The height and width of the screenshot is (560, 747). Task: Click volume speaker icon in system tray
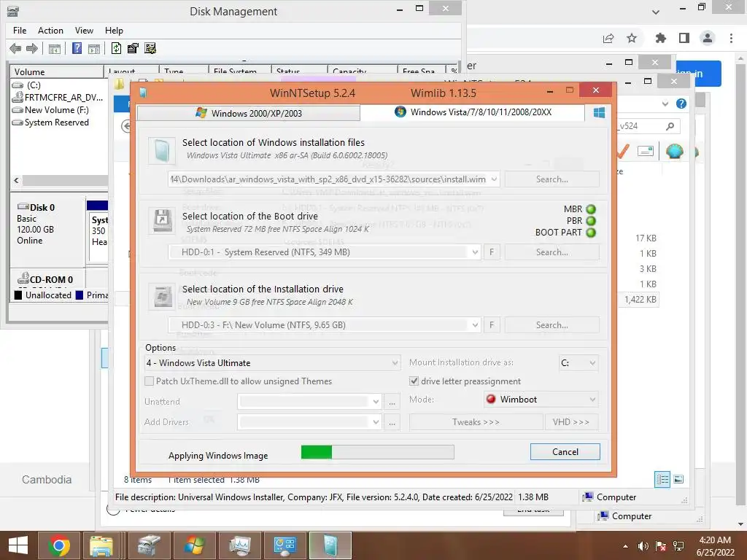tap(643, 546)
